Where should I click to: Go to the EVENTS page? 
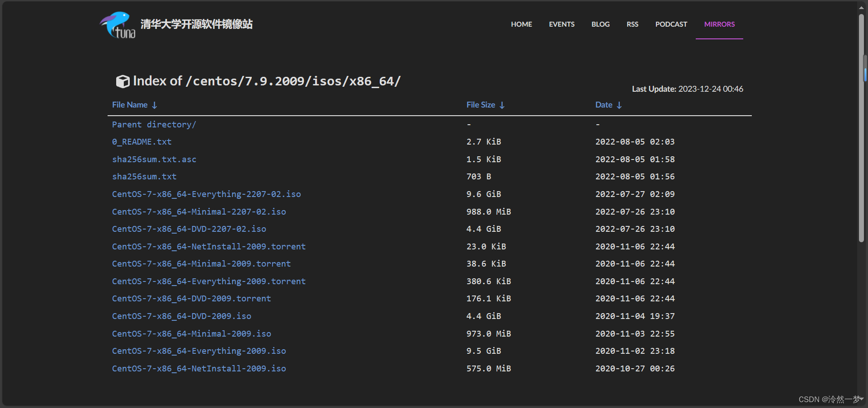[562, 24]
